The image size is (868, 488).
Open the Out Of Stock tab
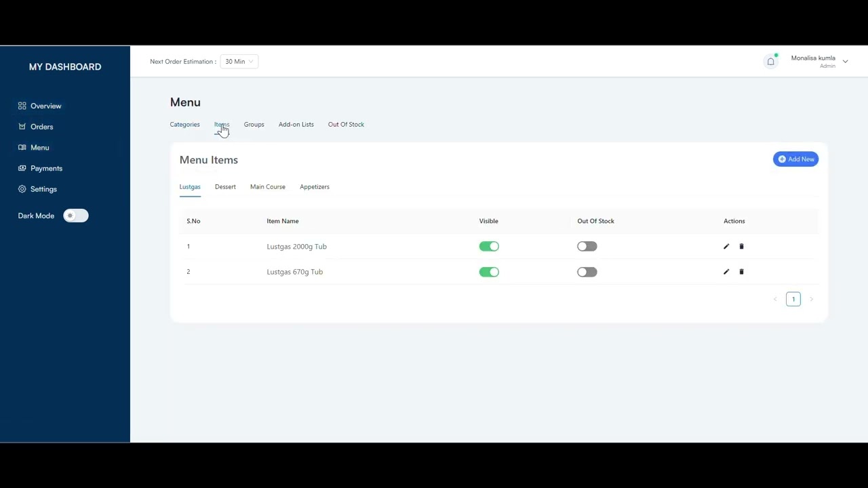[x=346, y=125]
